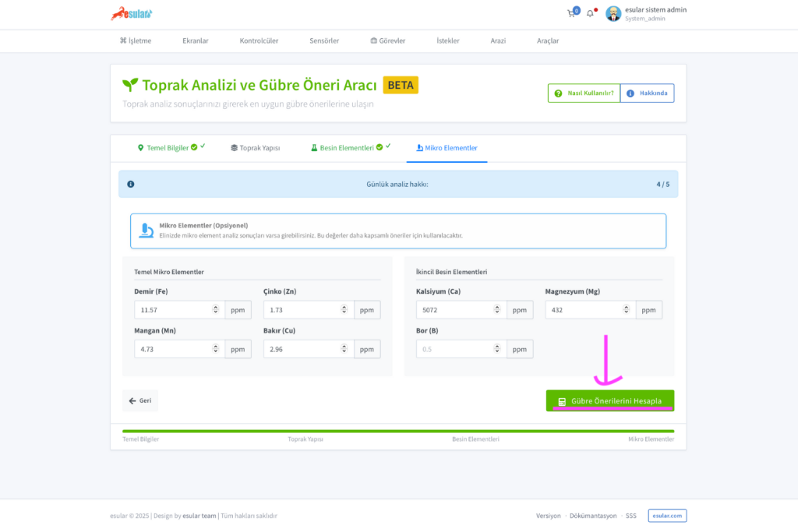Open the Nasıl Kullanılır? help button
Viewport: 798px width, 532px height.
click(x=584, y=93)
